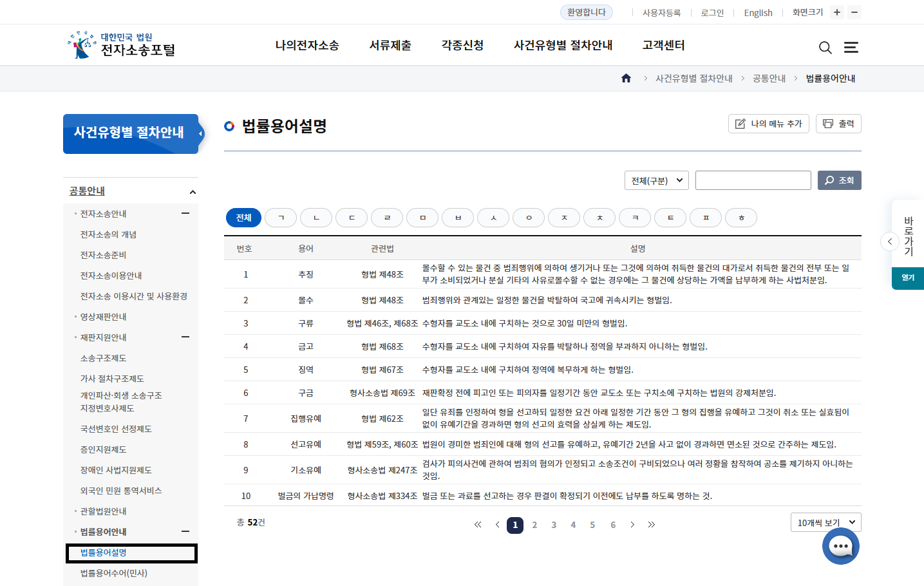Click the search magnifier icon in header
Screen dimensions: 924x586
click(x=825, y=48)
